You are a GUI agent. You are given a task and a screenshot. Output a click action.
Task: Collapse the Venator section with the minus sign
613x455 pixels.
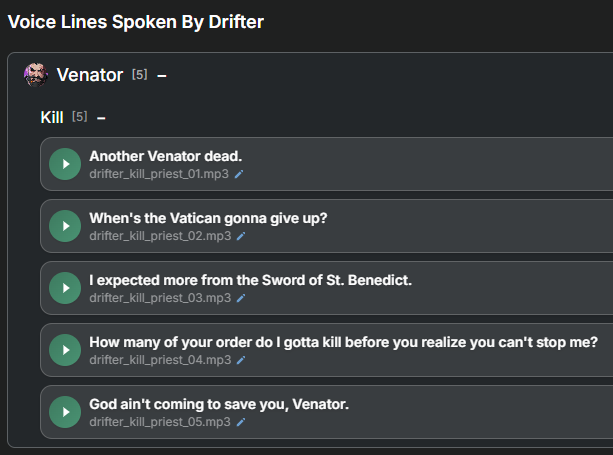162,75
